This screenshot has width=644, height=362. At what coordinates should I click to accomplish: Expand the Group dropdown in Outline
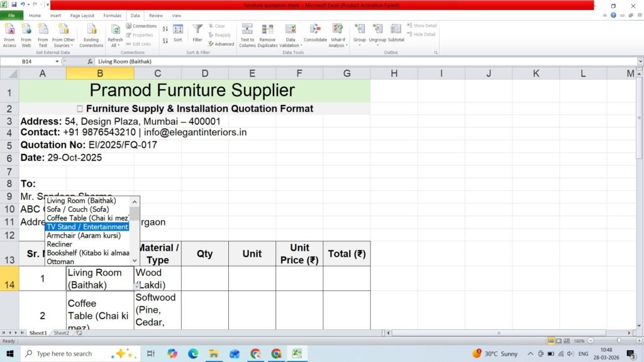pyautogui.click(x=359, y=45)
